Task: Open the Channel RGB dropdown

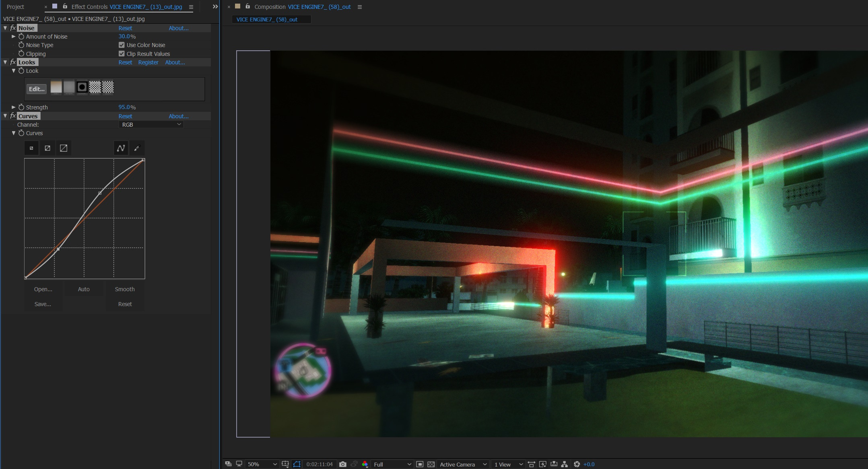Action: coord(151,125)
